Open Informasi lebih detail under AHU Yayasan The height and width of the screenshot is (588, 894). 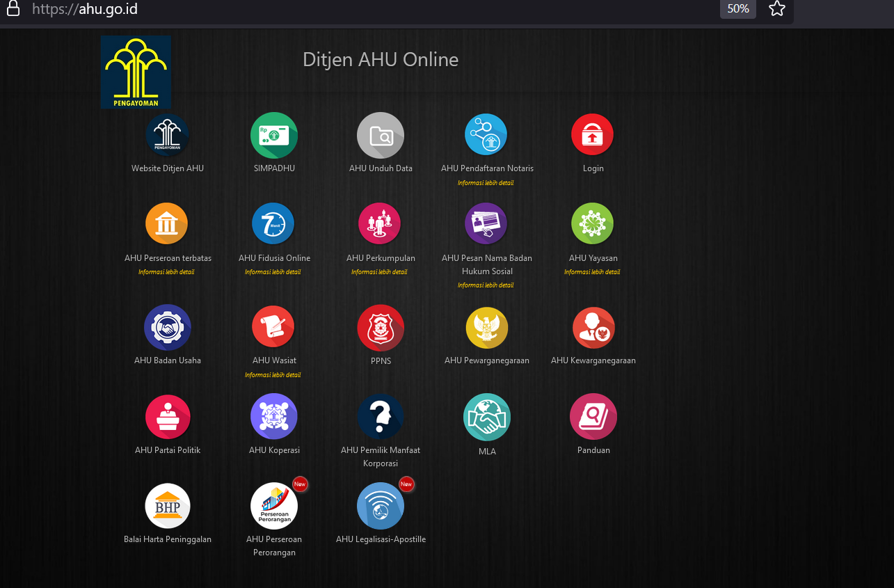pos(592,272)
